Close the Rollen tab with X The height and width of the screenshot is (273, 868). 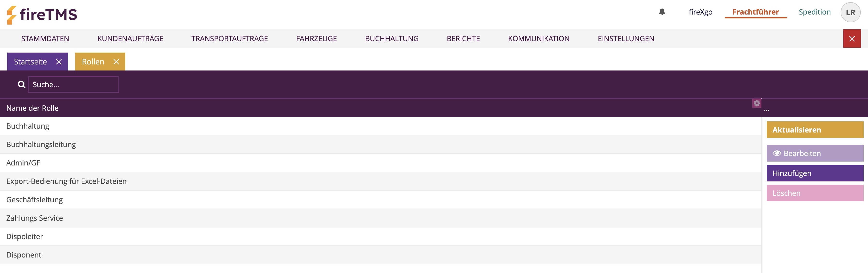click(x=116, y=62)
